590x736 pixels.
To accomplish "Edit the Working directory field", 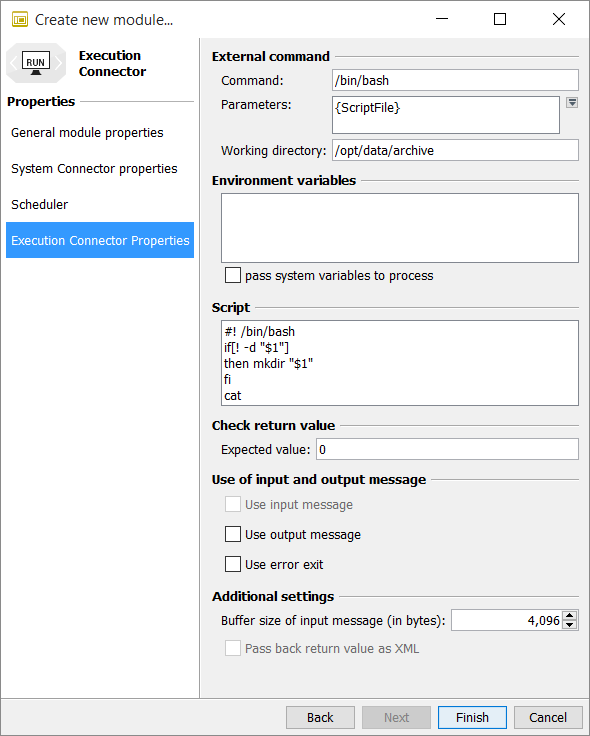I will coord(455,150).
